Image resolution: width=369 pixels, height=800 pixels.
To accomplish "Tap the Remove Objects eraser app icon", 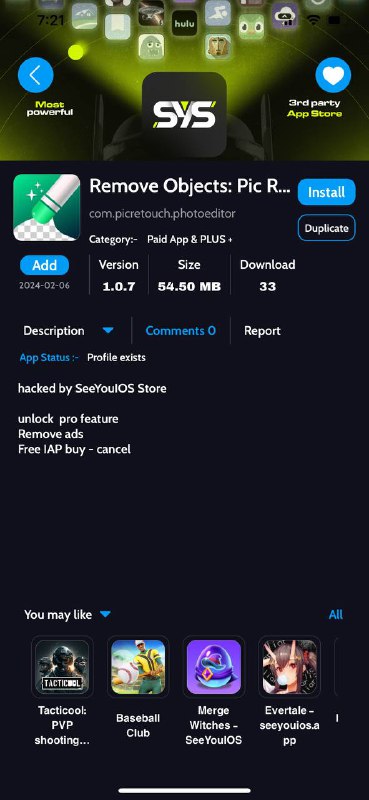I will tap(46, 207).
